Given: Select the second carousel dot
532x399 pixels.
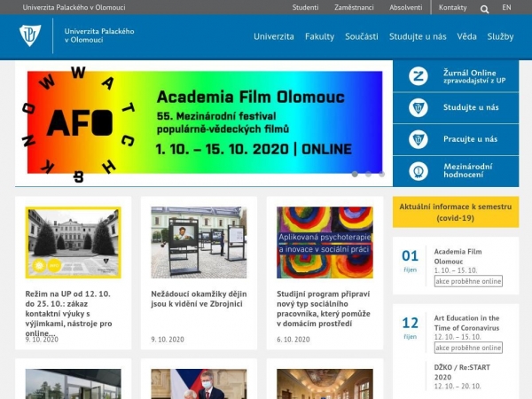Looking at the screenshot, I should (369, 174).
